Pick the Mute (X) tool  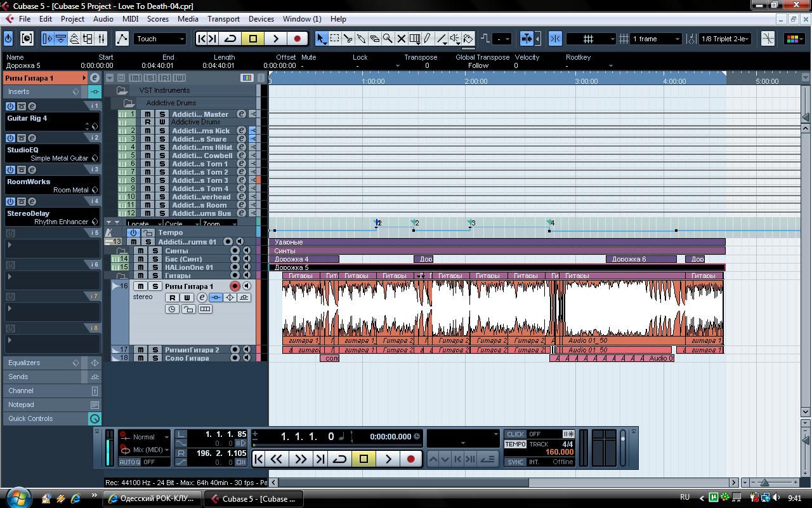[x=401, y=39]
